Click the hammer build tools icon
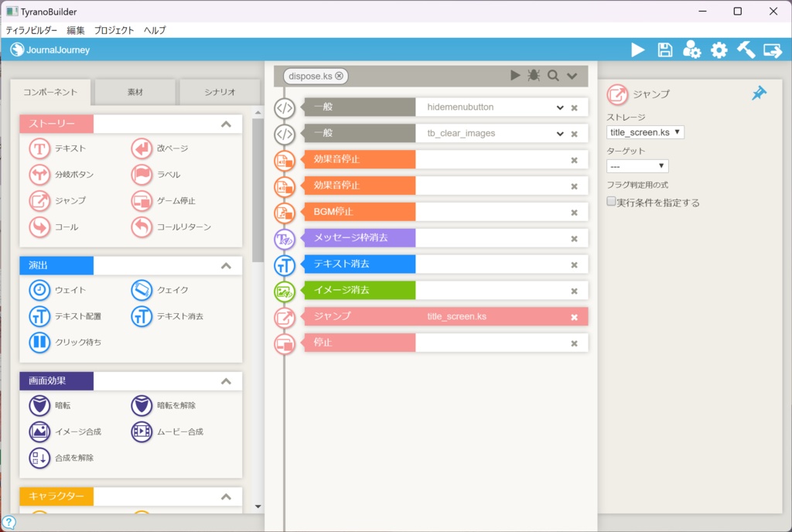 coord(746,50)
